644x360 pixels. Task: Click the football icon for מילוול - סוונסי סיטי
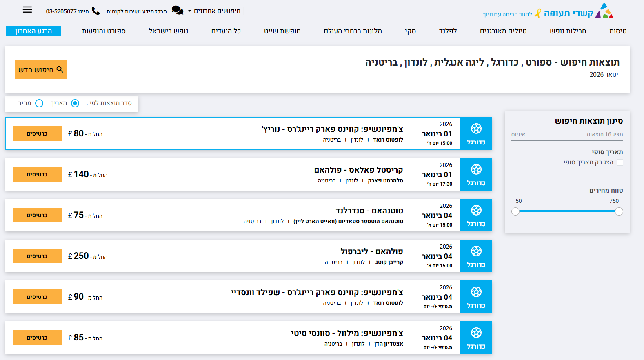pyautogui.click(x=476, y=333)
